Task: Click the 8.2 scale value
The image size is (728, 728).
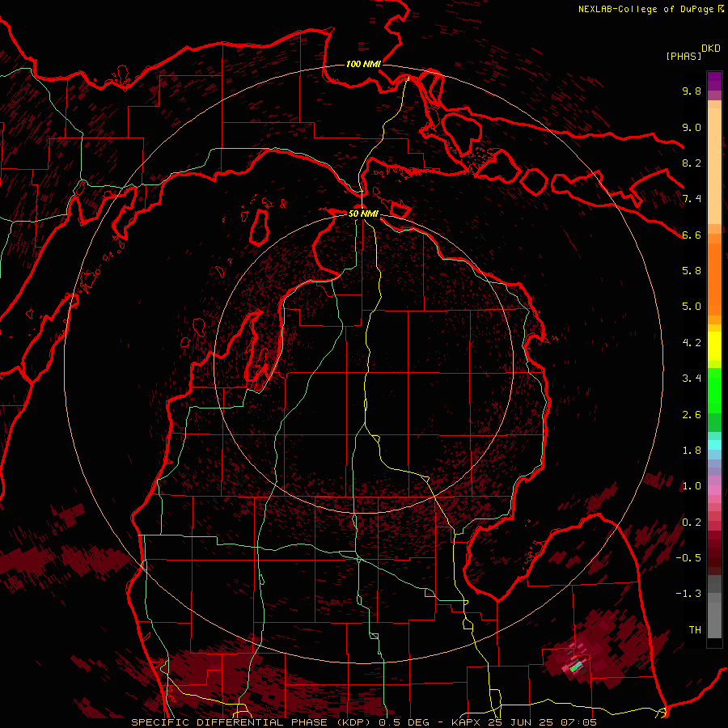Action: pyautogui.click(x=692, y=163)
